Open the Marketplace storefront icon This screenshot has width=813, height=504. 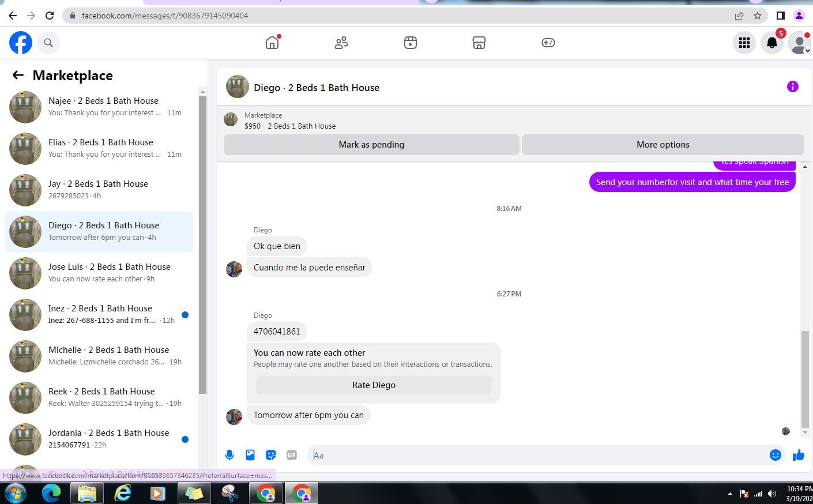[479, 43]
